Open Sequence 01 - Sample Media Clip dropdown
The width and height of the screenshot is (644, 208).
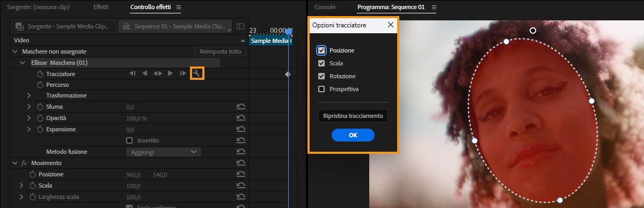point(175,26)
